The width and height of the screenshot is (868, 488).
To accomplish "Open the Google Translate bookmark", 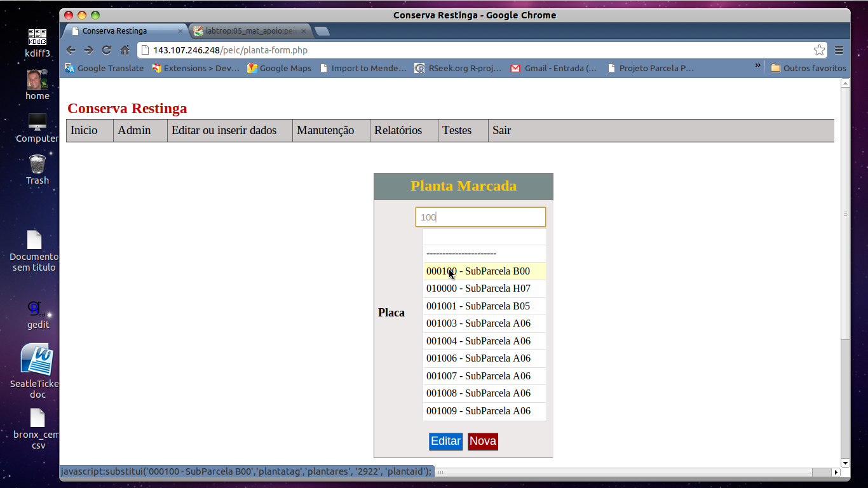I will [x=104, y=68].
